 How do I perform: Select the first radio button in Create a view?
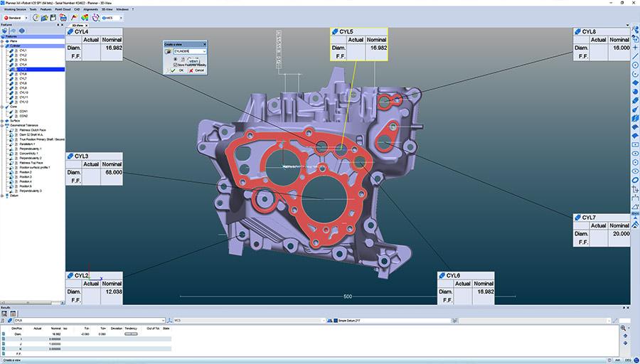(x=175, y=58)
